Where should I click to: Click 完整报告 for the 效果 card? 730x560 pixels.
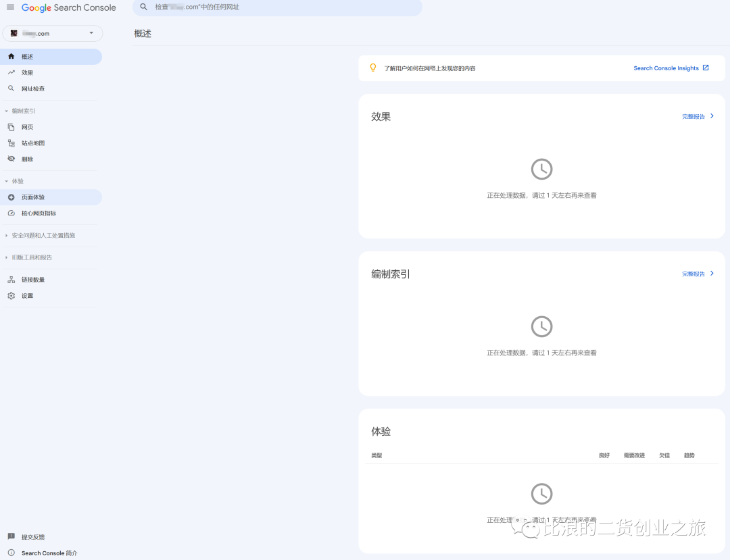[694, 116]
